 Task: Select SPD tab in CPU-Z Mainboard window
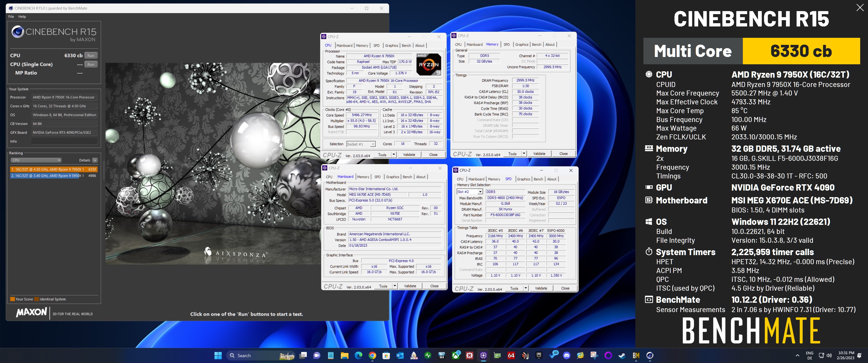(x=377, y=177)
